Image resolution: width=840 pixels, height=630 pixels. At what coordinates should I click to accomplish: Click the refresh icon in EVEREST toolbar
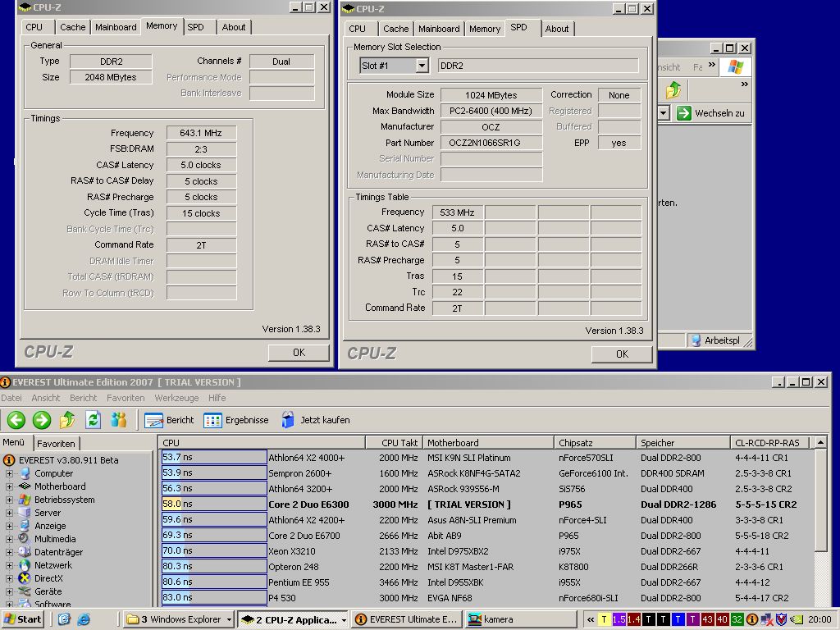[94, 420]
